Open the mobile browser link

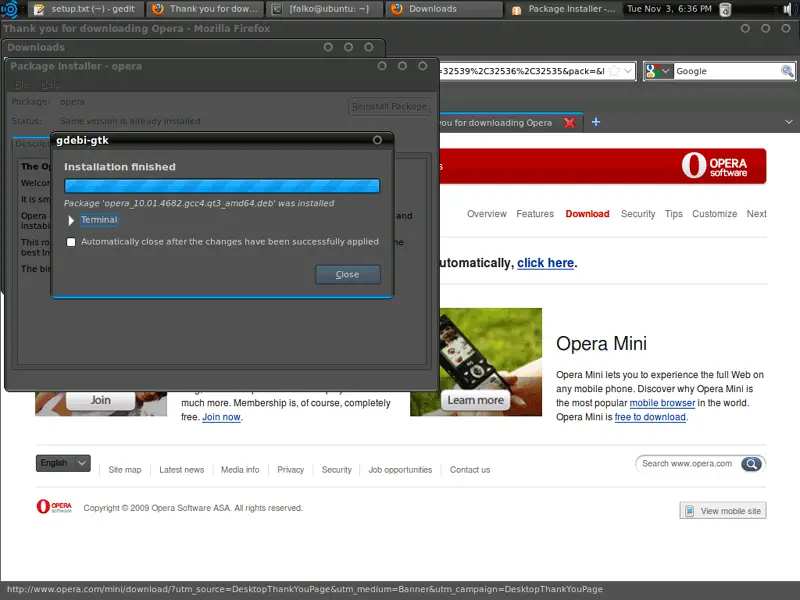coord(662,403)
